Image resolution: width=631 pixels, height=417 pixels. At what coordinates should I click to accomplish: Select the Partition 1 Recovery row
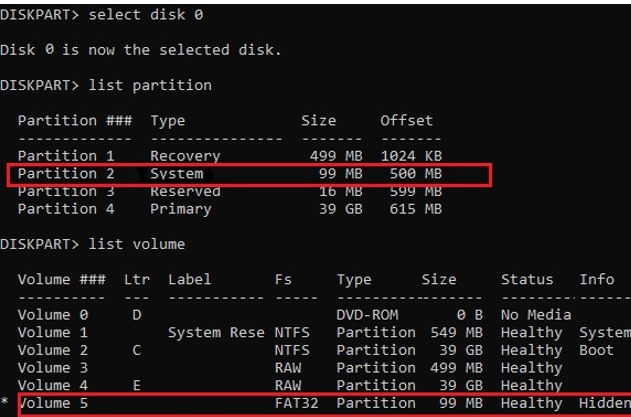[230, 156]
